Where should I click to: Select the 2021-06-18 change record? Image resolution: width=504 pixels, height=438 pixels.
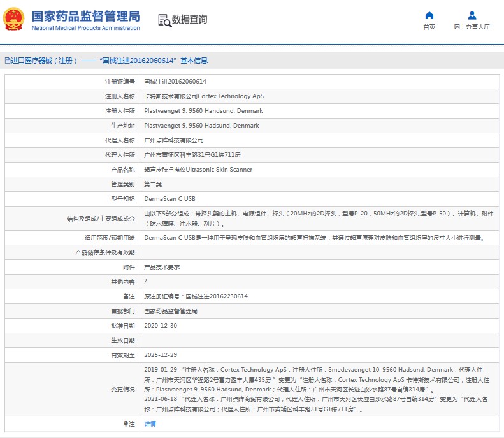pos(315,404)
